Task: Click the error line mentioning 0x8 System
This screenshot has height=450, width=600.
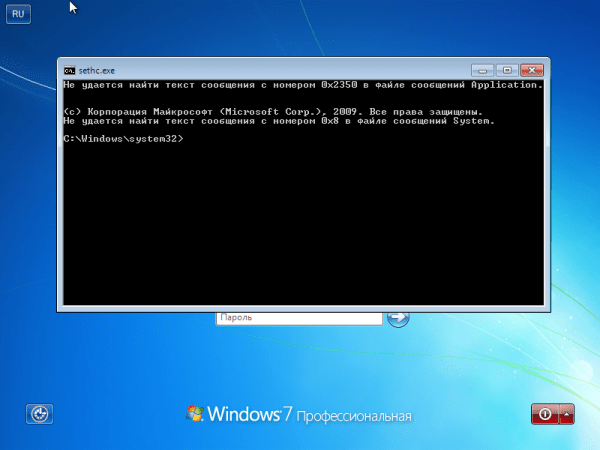Action: point(279,121)
